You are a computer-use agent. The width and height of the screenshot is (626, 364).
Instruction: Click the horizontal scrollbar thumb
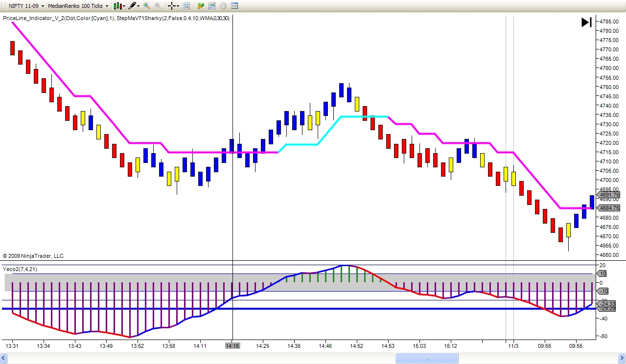(427, 359)
